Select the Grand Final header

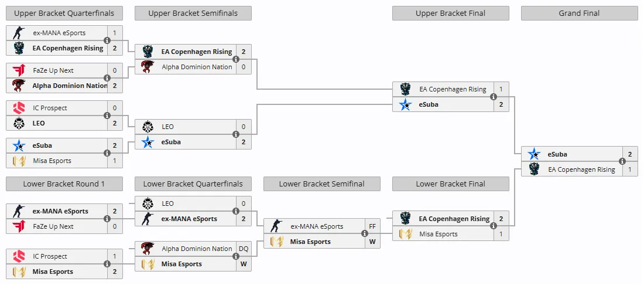tap(579, 13)
